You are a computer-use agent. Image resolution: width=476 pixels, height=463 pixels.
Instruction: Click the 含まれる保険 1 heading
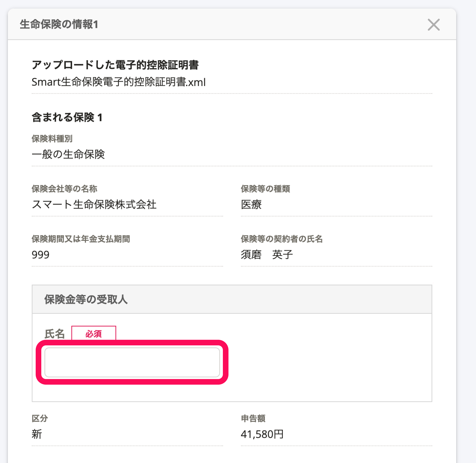pyautogui.click(x=67, y=117)
